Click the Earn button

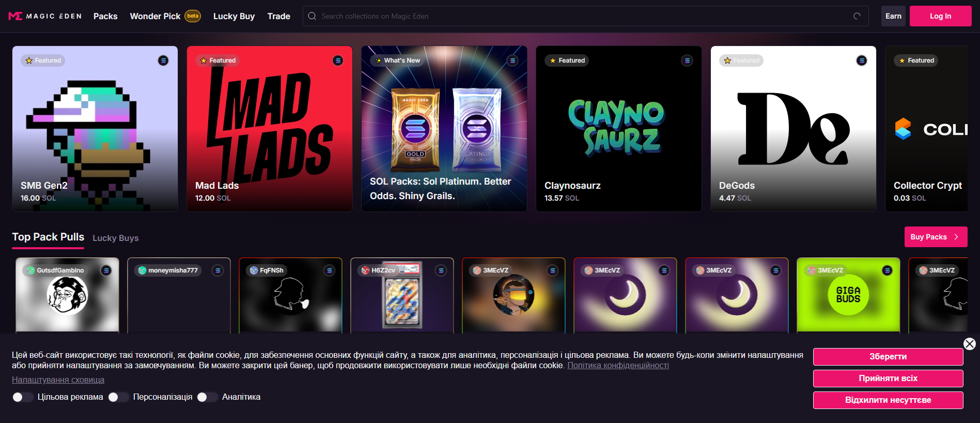893,16
